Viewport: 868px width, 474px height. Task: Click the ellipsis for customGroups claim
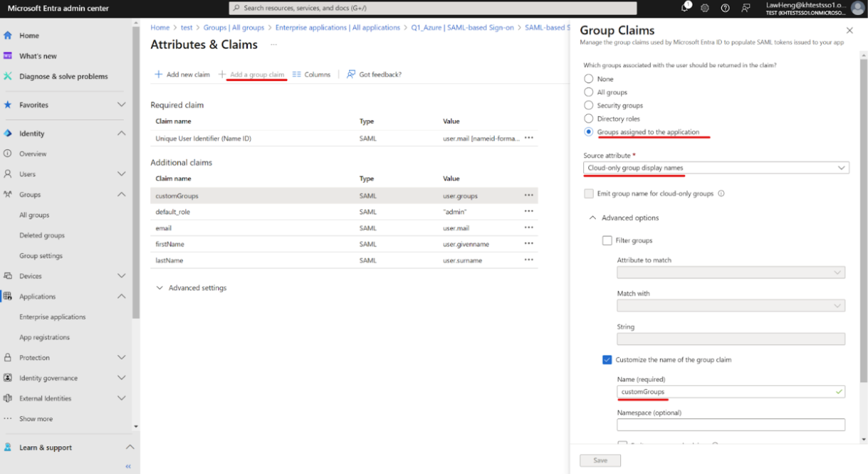[x=528, y=196]
